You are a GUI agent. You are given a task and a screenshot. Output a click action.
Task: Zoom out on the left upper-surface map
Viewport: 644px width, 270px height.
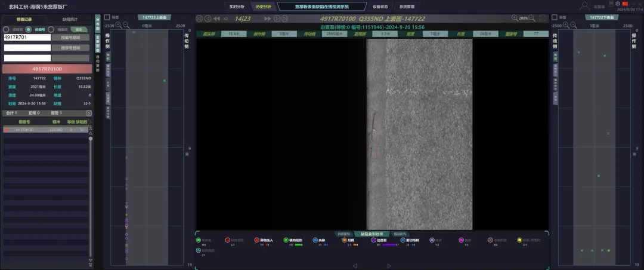pyautogui.click(x=126, y=25)
